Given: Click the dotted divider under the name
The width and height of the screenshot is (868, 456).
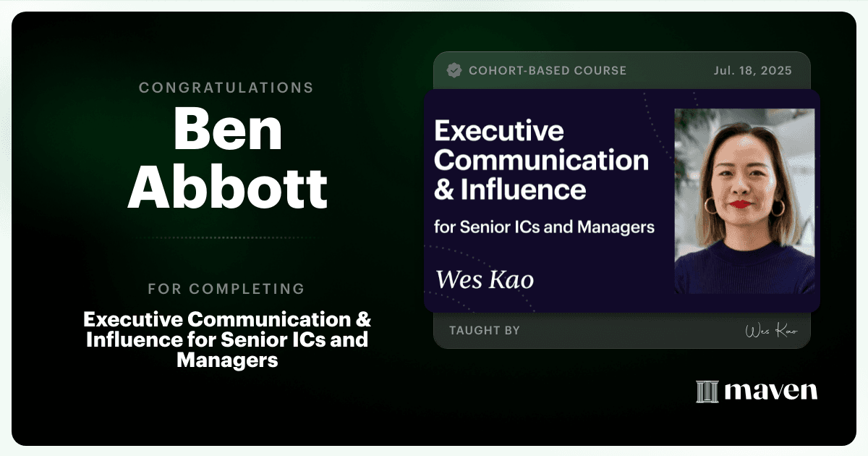Looking at the screenshot, I should click(x=226, y=237).
